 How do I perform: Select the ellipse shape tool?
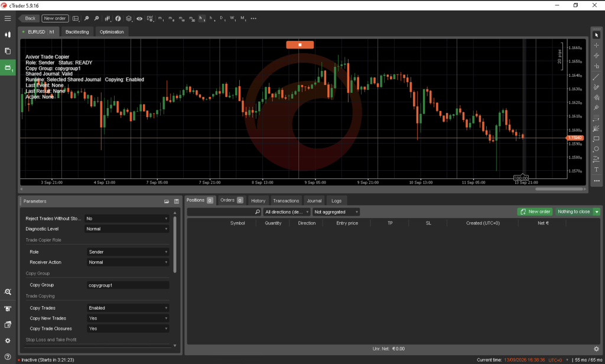597,148
